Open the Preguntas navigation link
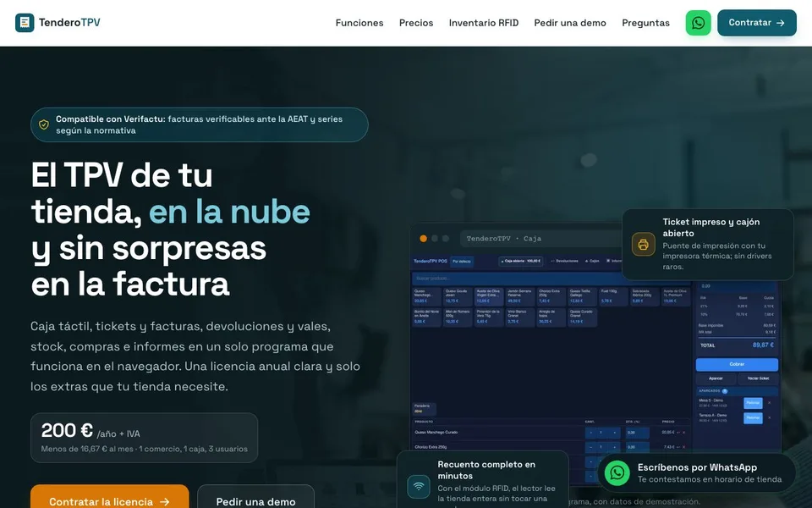The width and height of the screenshot is (812, 508). (645, 23)
